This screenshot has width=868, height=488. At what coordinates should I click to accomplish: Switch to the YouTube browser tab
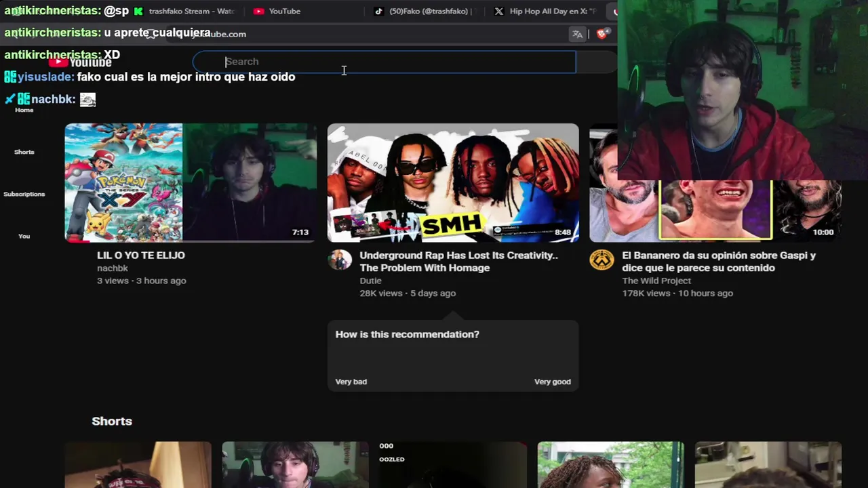click(x=285, y=12)
